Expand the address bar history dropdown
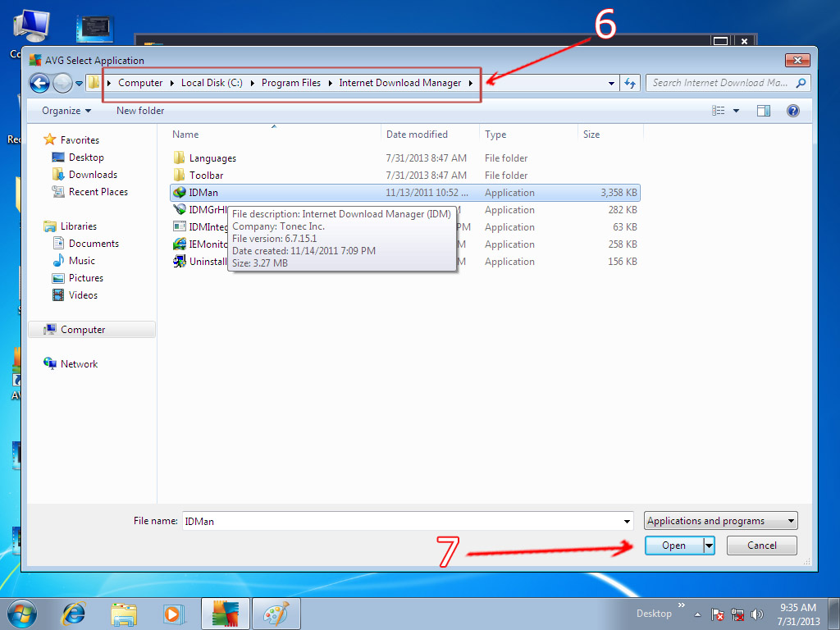 point(610,82)
